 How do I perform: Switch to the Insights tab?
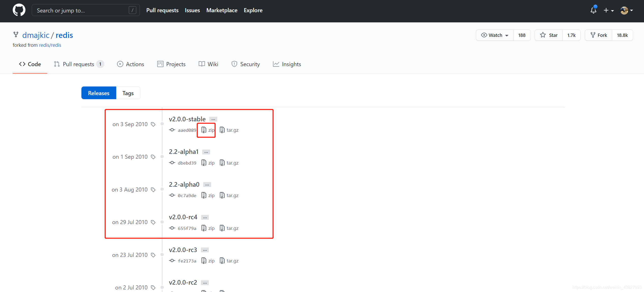pos(287,64)
